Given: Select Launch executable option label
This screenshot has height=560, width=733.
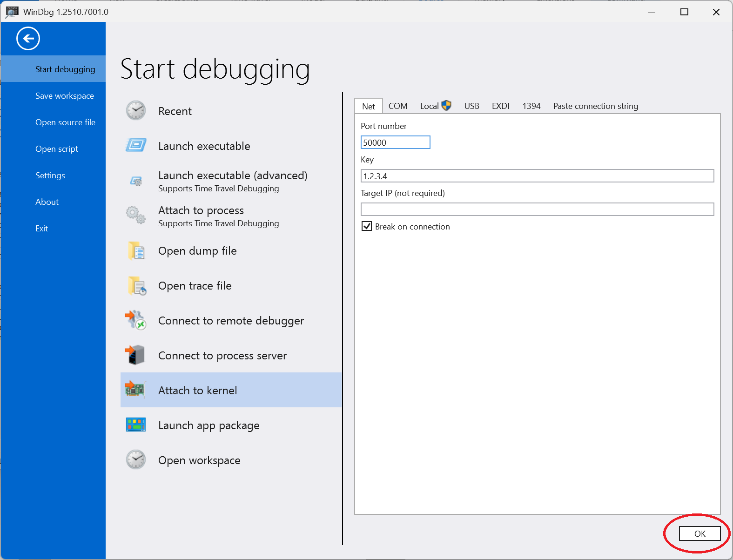Looking at the screenshot, I should 204,146.
